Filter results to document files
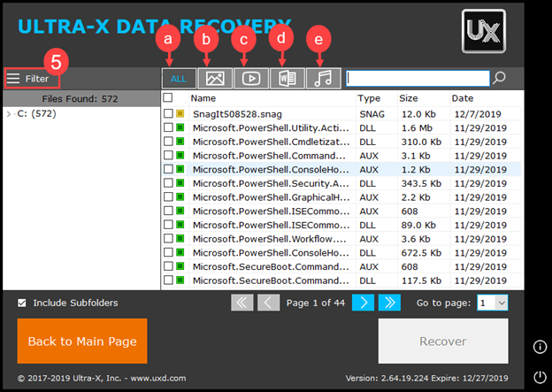This screenshot has width=552, height=392. (x=287, y=78)
